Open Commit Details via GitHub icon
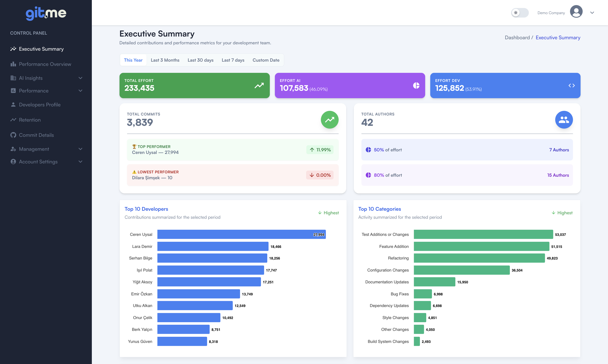Image resolution: width=608 pixels, height=364 pixels. click(x=13, y=135)
